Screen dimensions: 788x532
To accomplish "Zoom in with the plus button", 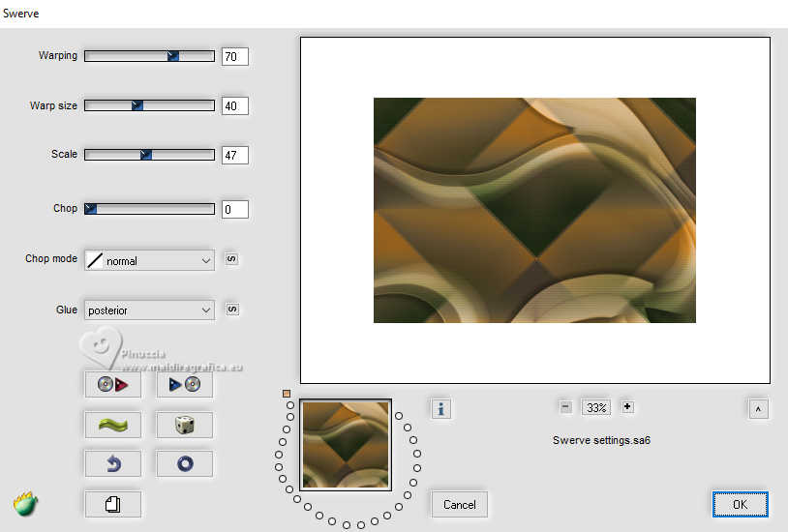I will click(x=627, y=406).
